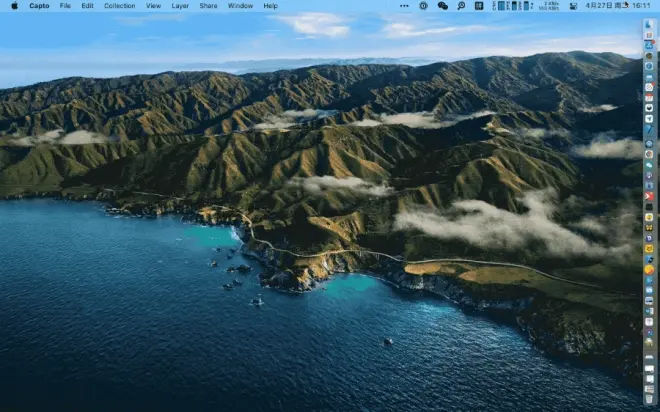Open the red Calendar icon in the dock
This screenshot has width=660, height=412.
point(649,98)
